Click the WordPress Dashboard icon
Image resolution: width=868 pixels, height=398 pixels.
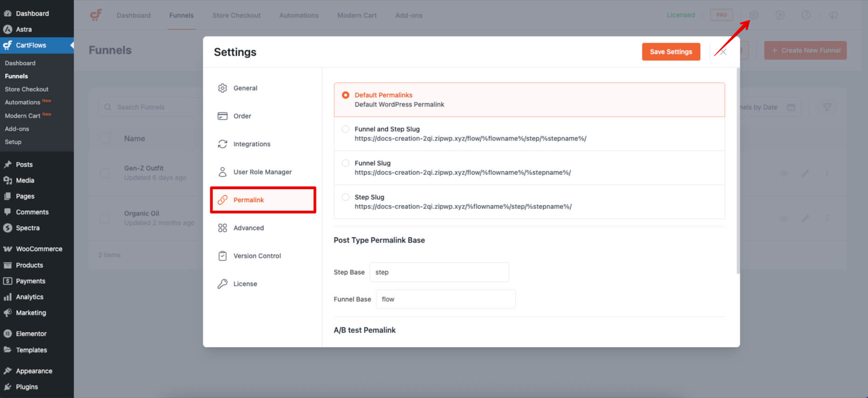(7, 14)
